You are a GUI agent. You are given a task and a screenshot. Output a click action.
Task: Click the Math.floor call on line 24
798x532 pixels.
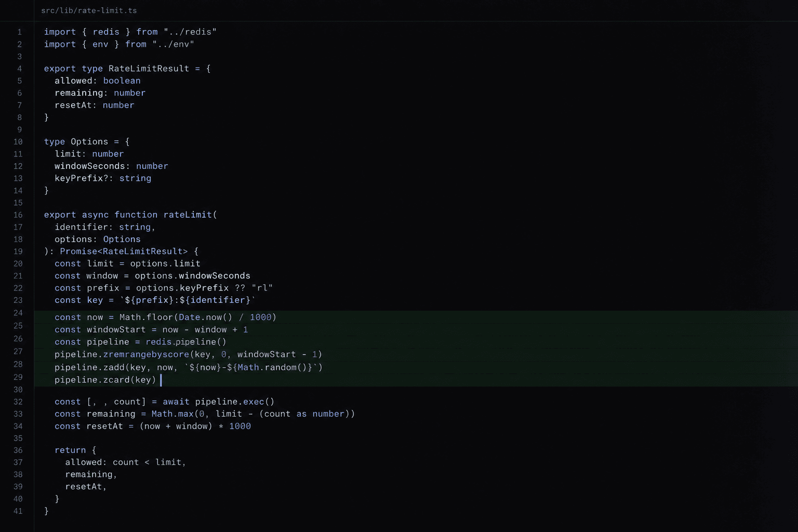click(147, 317)
